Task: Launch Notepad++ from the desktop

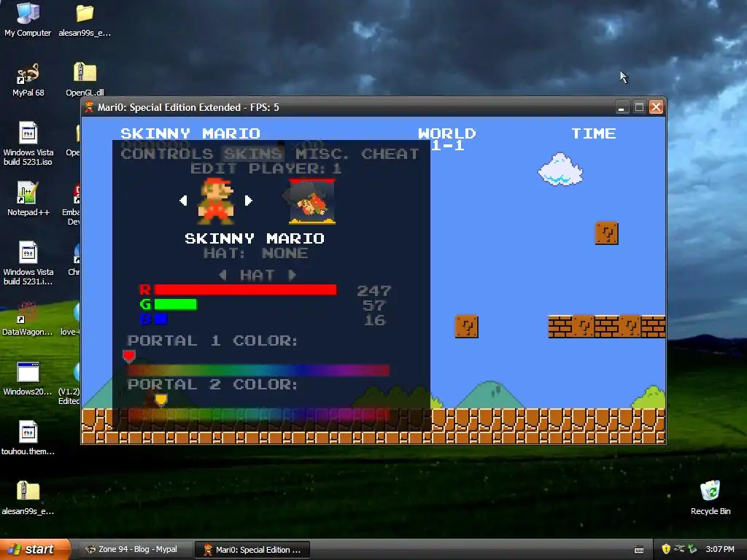Action: click(28, 198)
